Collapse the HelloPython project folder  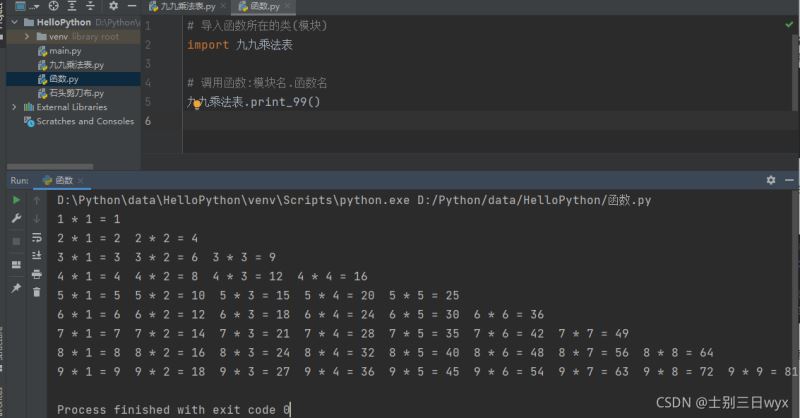(x=15, y=22)
